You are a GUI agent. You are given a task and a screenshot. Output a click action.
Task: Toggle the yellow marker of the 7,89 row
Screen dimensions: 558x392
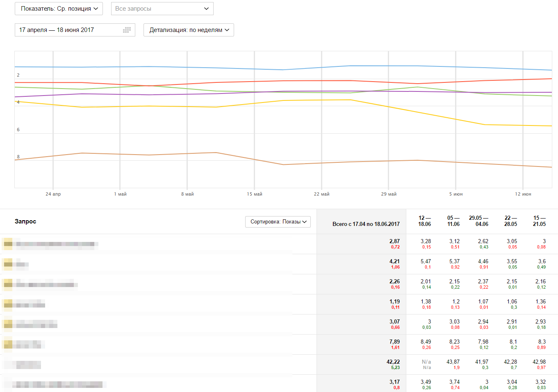tap(8, 344)
